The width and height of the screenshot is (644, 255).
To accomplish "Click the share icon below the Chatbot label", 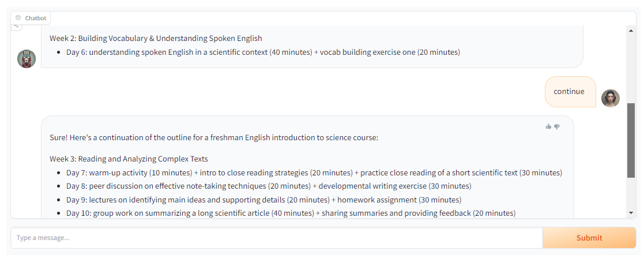I will (x=16, y=27).
